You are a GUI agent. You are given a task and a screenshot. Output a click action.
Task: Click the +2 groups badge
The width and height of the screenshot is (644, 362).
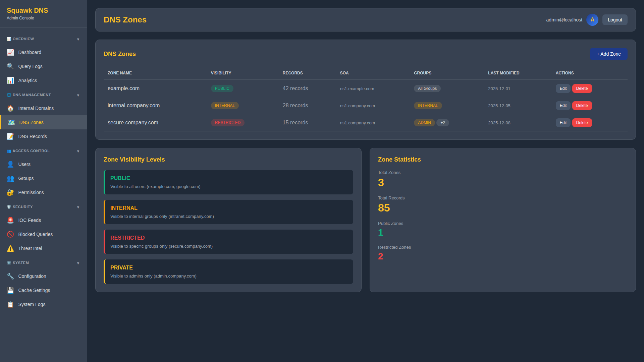coord(443,123)
